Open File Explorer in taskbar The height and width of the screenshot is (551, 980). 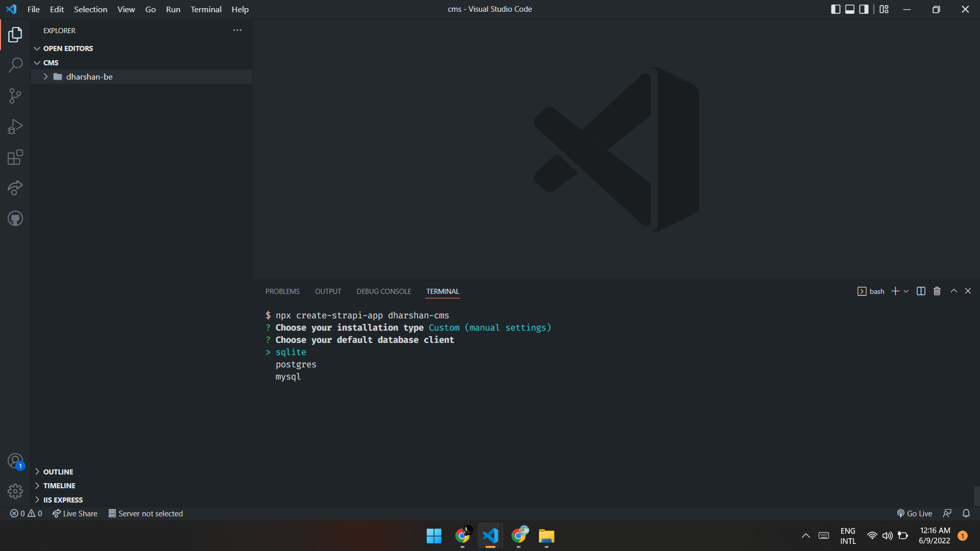pos(547,536)
